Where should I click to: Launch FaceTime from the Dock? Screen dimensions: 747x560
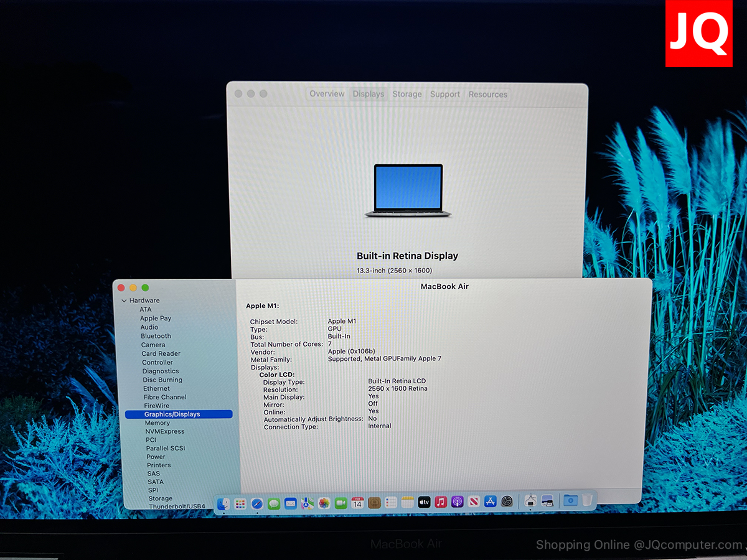[341, 503]
